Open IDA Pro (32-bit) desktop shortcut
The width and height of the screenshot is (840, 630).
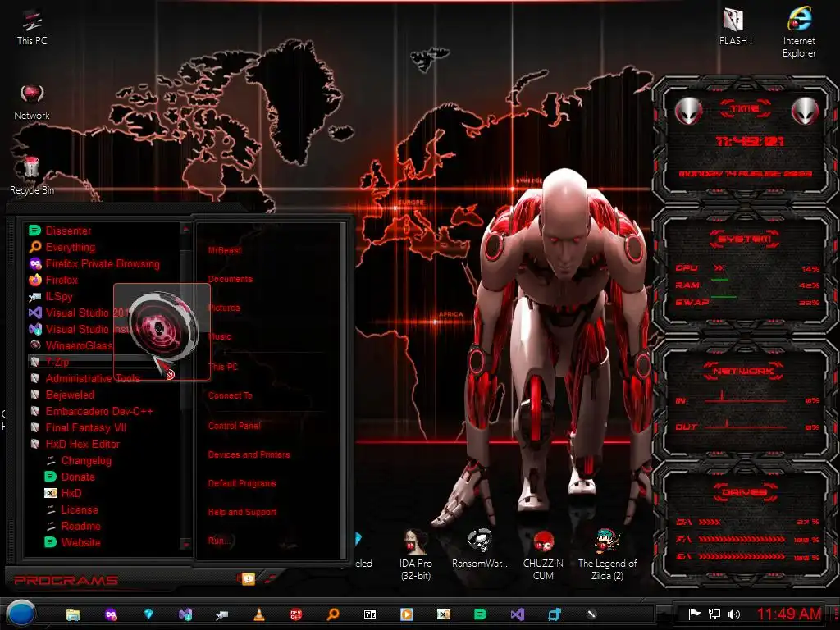(416, 555)
